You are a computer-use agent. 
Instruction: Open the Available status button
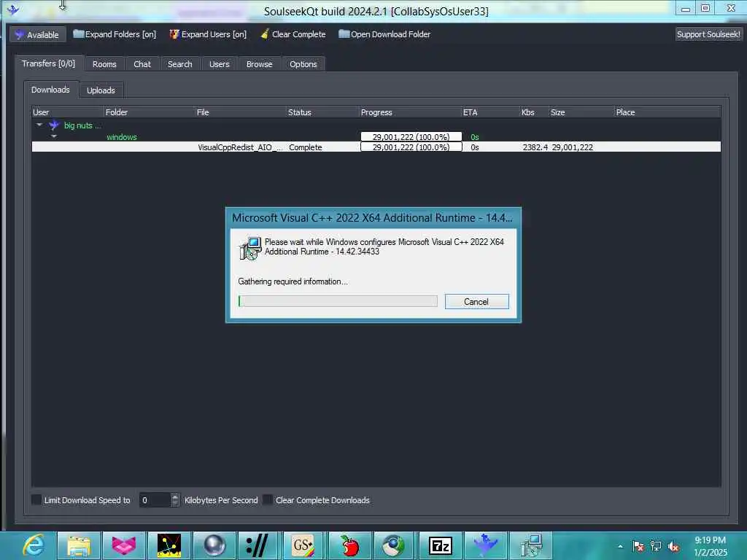coord(37,35)
